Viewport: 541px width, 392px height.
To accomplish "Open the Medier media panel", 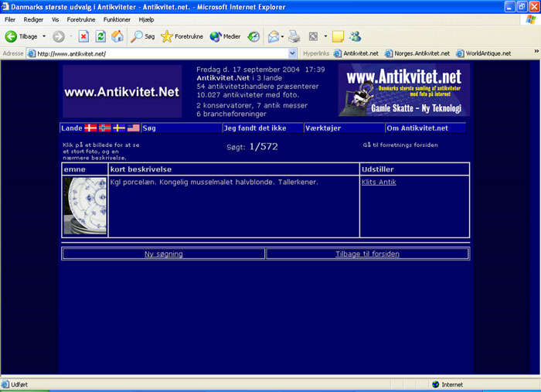I will click(225, 36).
